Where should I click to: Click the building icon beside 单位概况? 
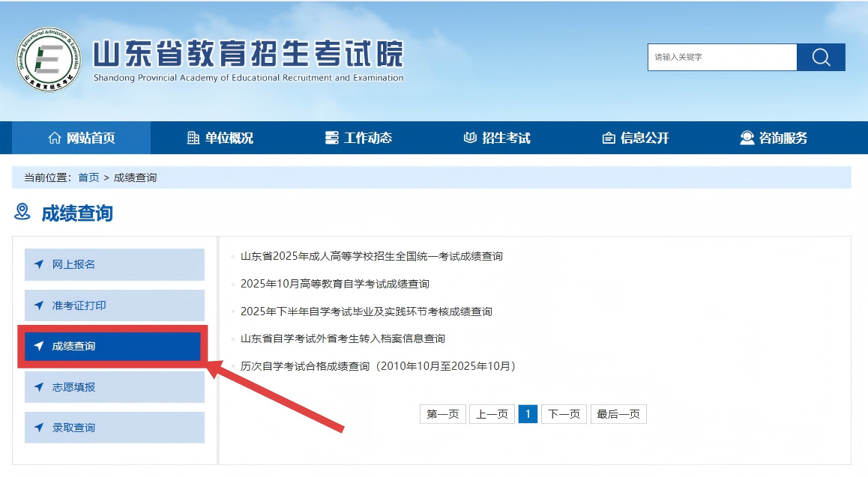click(x=193, y=138)
